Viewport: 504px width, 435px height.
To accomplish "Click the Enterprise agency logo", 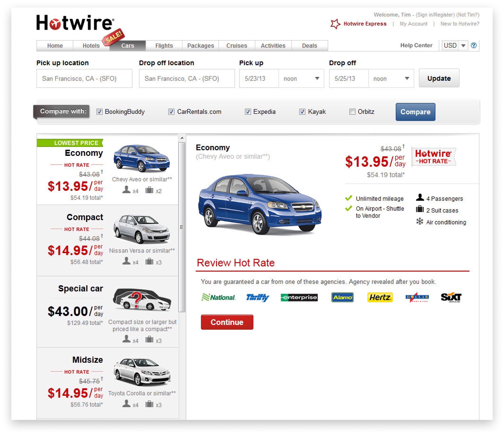I will 299,297.
